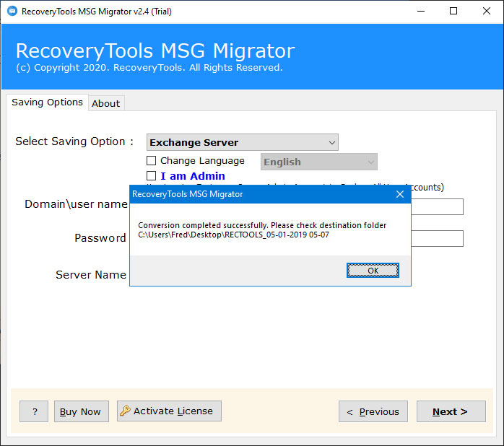Image resolution: width=504 pixels, height=446 pixels.
Task: Minimize the MSG Migrator window
Action: point(421,12)
